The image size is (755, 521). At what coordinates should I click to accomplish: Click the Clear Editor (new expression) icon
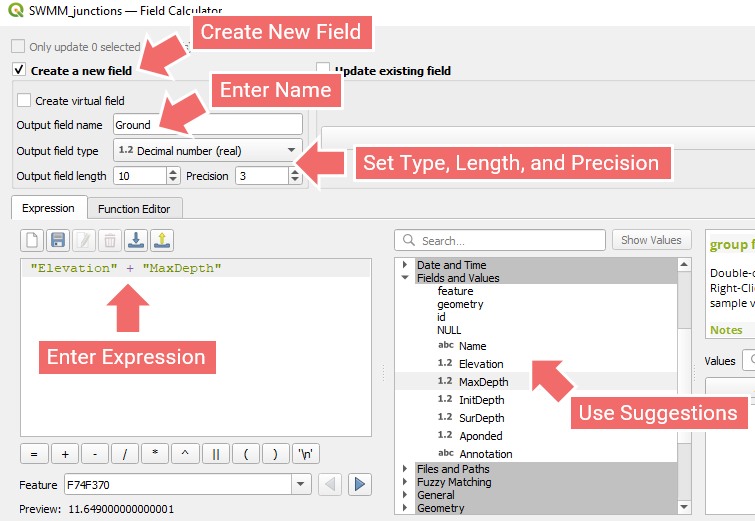click(33, 240)
